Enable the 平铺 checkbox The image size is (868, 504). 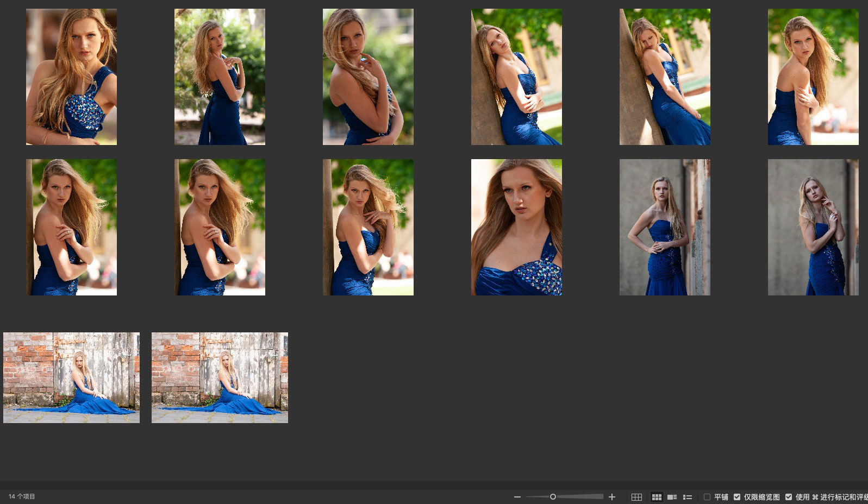pos(707,497)
